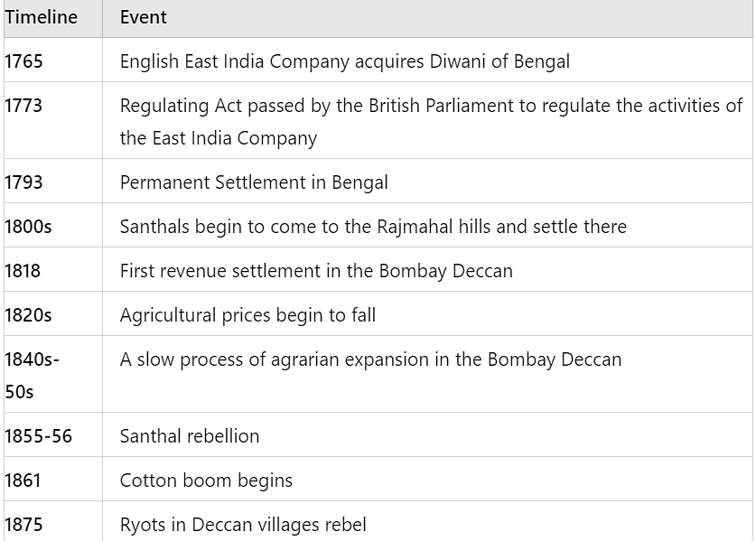This screenshot has height=541, width=756.
Task: Click Ryots in Deccan villages rebel
Action: tap(243, 525)
